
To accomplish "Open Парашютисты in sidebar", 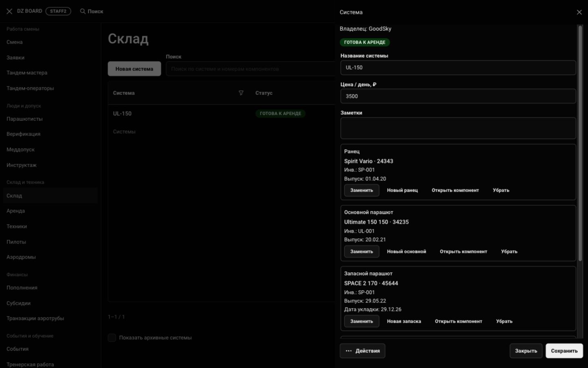I will 24,119.
